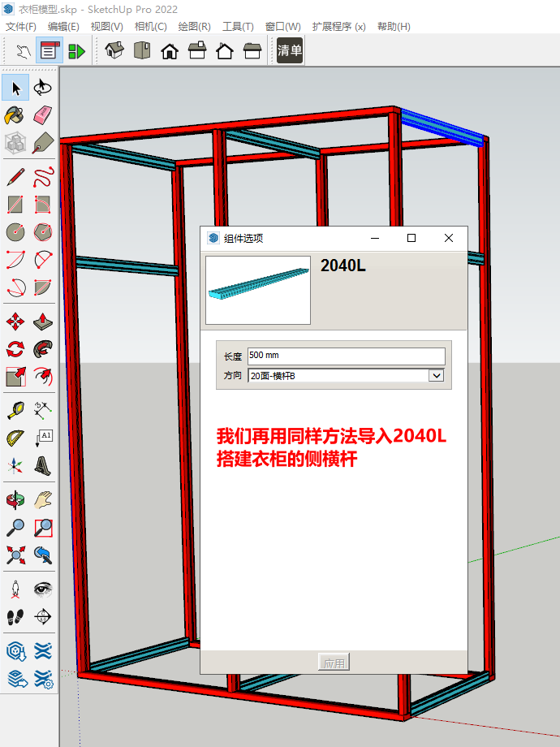Toggle the Component Options window button
The image size is (560, 747).
tap(48, 51)
